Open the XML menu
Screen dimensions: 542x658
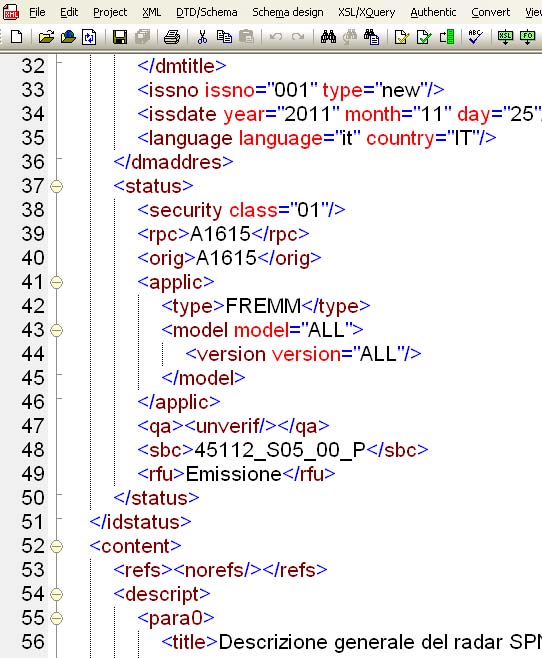pyautogui.click(x=151, y=12)
